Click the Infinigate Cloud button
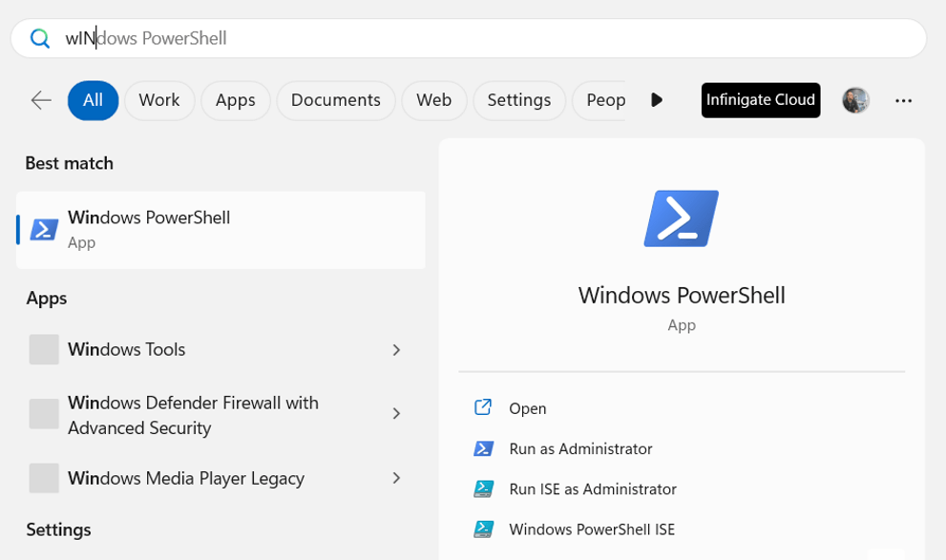The height and width of the screenshot is (560, 946). coord(760,100)
